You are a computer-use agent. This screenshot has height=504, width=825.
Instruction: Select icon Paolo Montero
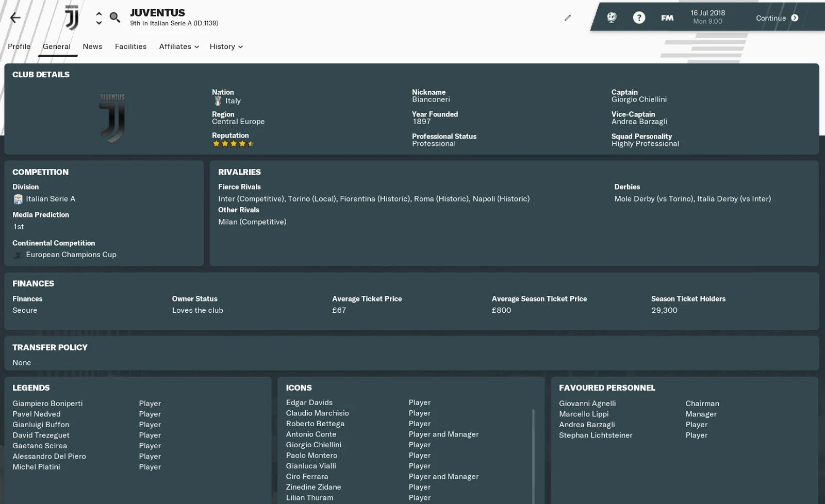[x=311, y=456]
